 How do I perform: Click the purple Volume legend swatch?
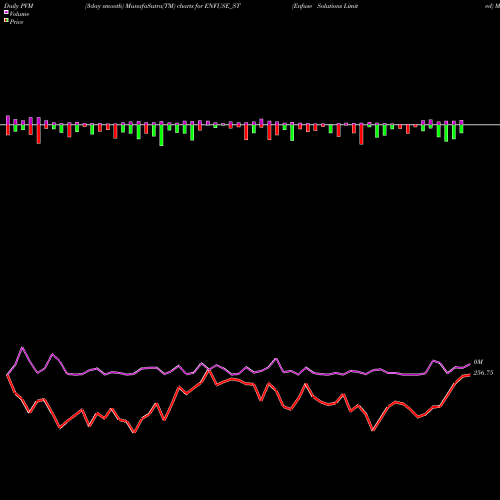coord(6,12)
